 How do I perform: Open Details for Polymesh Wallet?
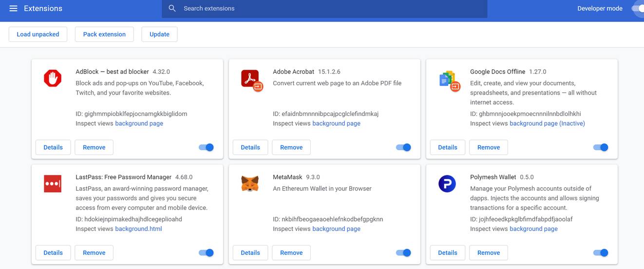tap(448, 252)
